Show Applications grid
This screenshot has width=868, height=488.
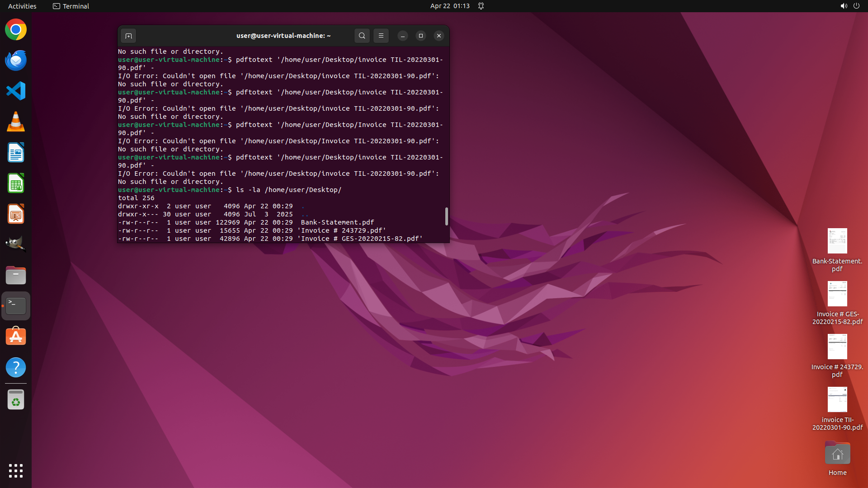coord(16,470)
